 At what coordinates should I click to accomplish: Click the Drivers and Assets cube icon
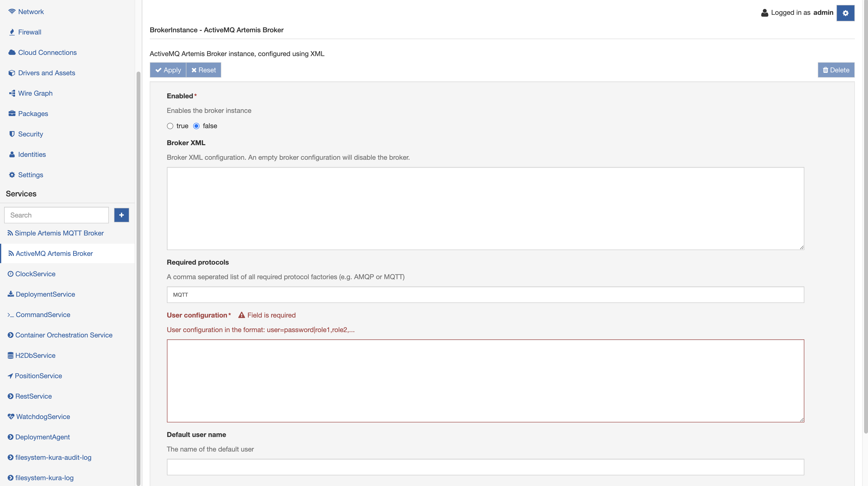12,73
